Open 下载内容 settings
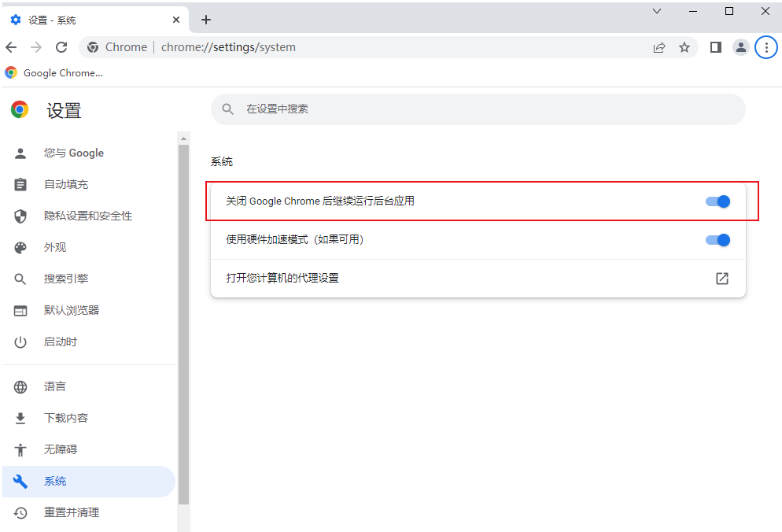 click(x=89, y=418)
